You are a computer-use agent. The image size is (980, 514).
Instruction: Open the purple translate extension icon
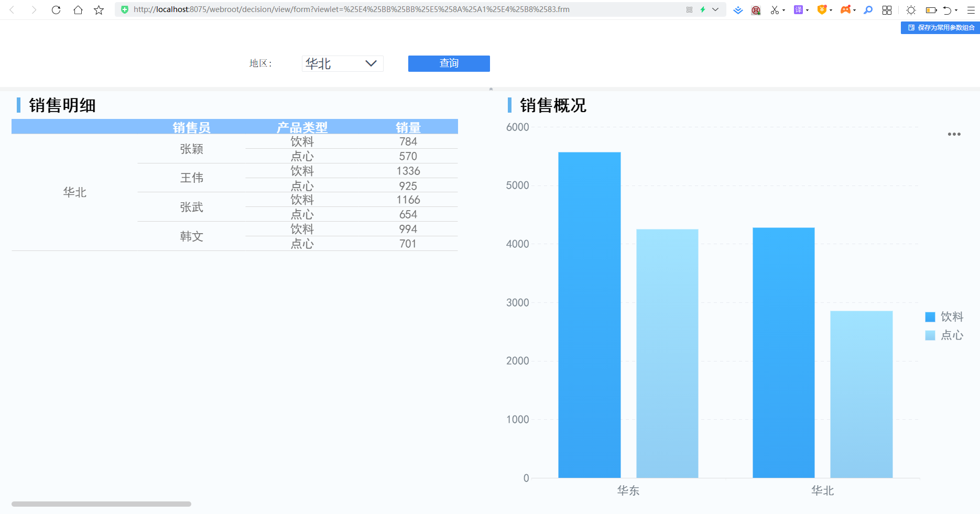point(798,10)
